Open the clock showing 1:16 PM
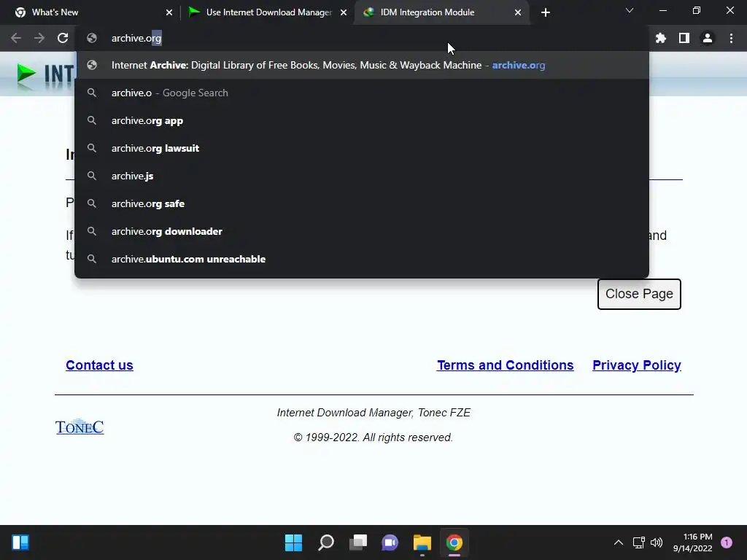747x560 pixels. [x=693, y=542]
